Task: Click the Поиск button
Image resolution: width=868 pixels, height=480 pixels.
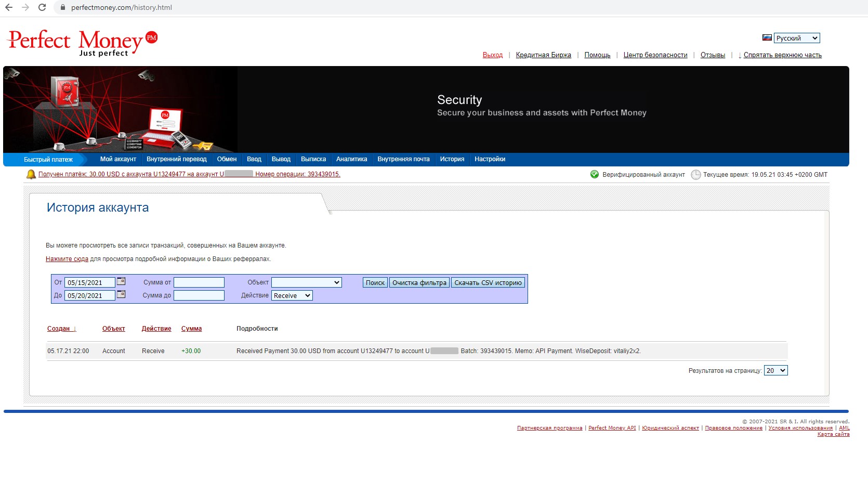Action: pyautogui.click(x=375, y=282)
